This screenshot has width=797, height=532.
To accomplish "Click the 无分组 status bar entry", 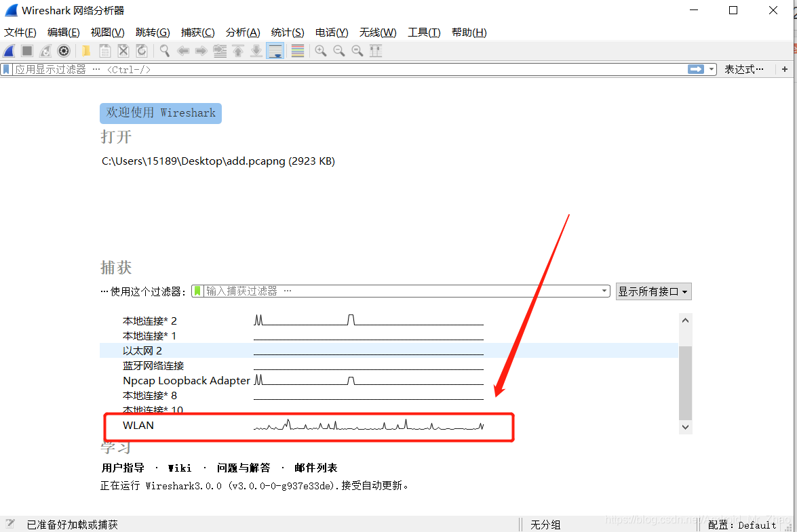I will (x=545, y=525).
